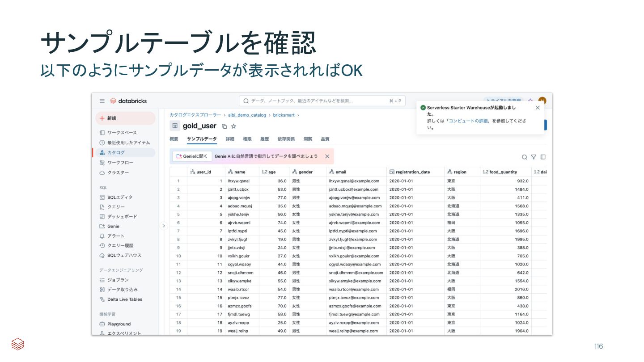Click the age column header
This screenshot has width=644, height=362.
click(274, 172)
